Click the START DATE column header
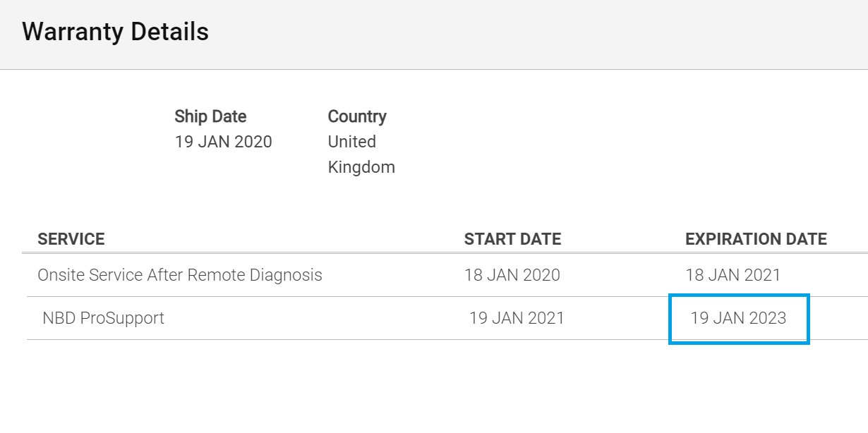The width and height of the screenshot is (868, 433). [x=512, y=239]
